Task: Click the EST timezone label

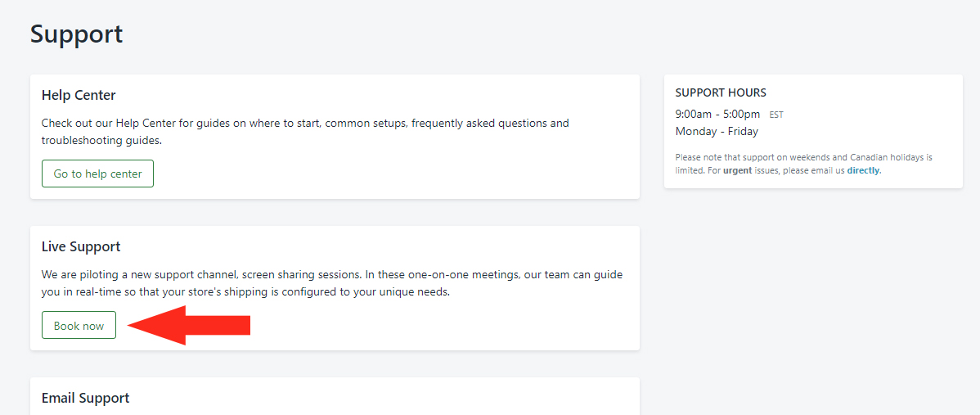Action: [776, 115]
